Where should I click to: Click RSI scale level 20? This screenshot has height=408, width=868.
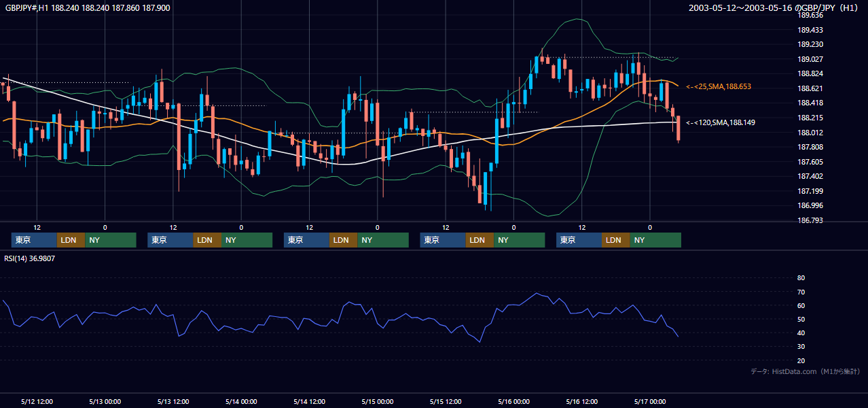click(x=801, y=360)
